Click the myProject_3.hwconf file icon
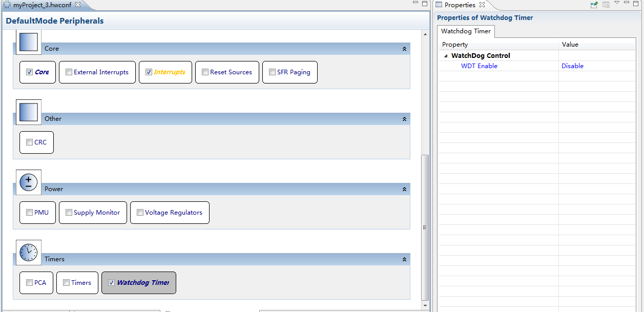The height and width of the screenshot is (312, 644). coord(7,5)
